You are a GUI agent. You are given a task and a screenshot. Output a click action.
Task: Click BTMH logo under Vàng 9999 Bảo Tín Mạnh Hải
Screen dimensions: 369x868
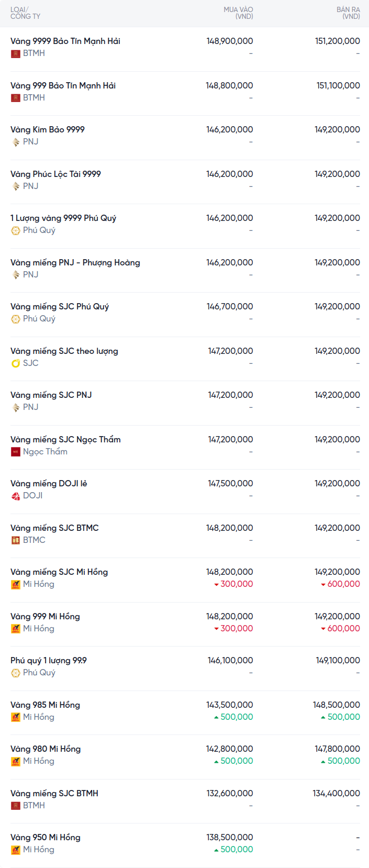click(16, 53)
